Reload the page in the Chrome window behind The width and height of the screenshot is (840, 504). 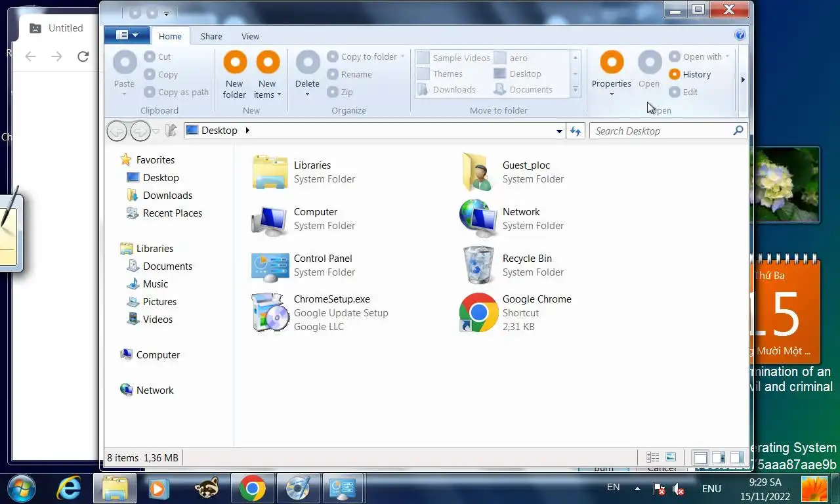point(83,56)
